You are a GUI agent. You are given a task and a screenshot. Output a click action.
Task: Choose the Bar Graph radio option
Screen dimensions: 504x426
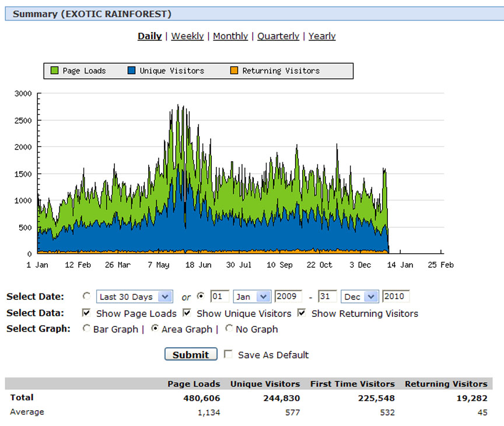pyautogui.click(x=86, y=329)
